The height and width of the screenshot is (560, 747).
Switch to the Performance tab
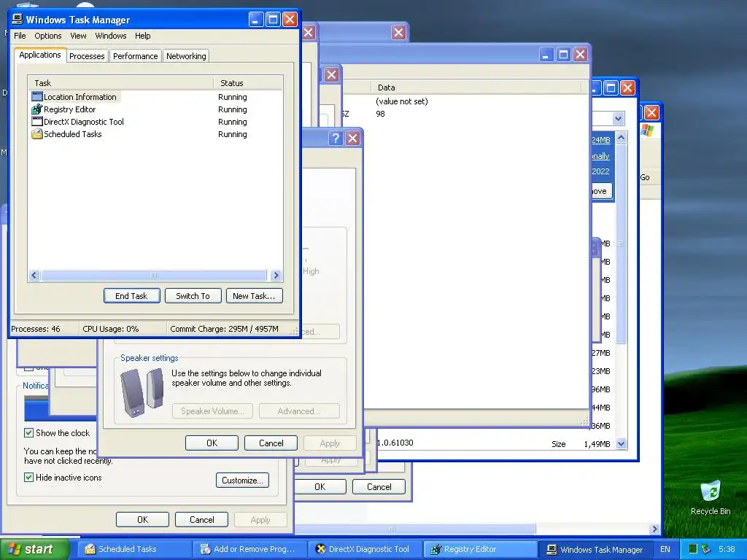(x=135, y=55)
